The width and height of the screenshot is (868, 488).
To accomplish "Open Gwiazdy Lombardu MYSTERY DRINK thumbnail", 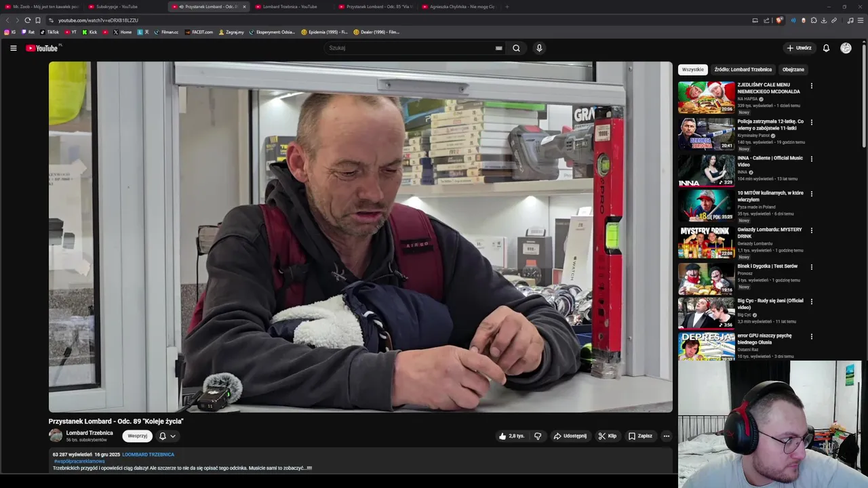I will (706, 242).
